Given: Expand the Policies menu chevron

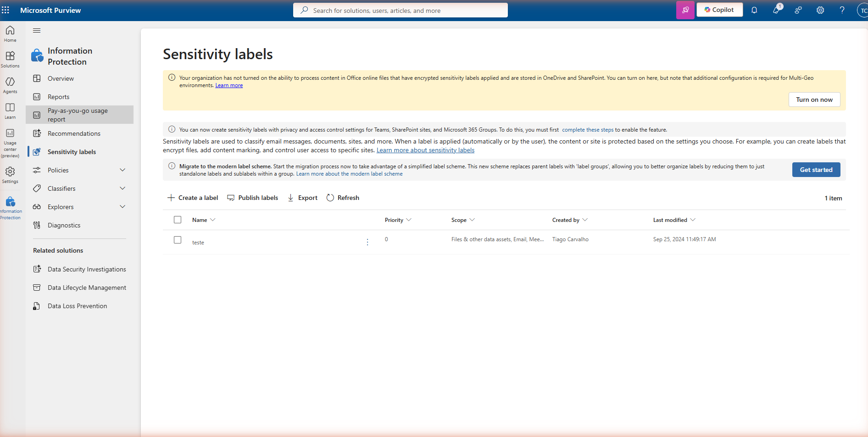Looking at the screenshot, I should tap(122, 170).
